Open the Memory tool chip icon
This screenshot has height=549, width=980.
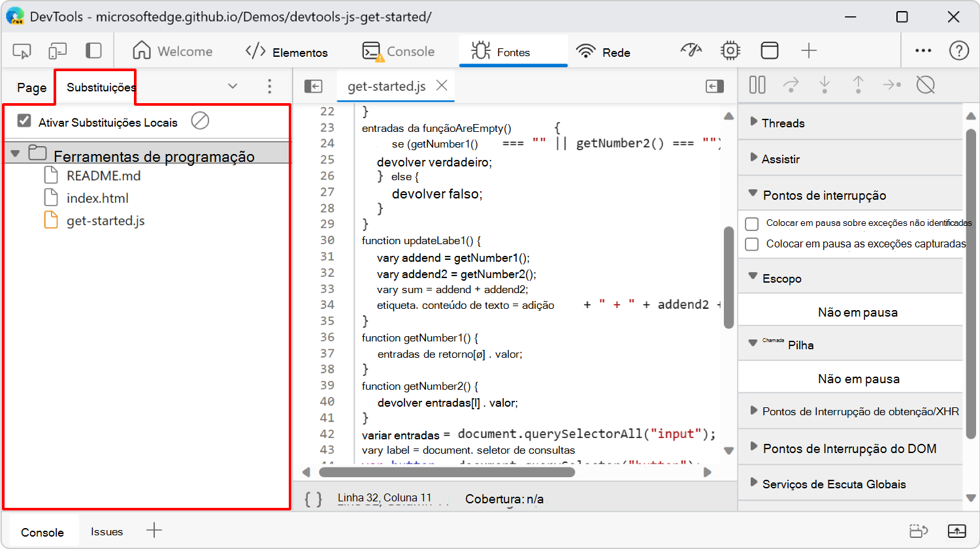click(730, 51)
